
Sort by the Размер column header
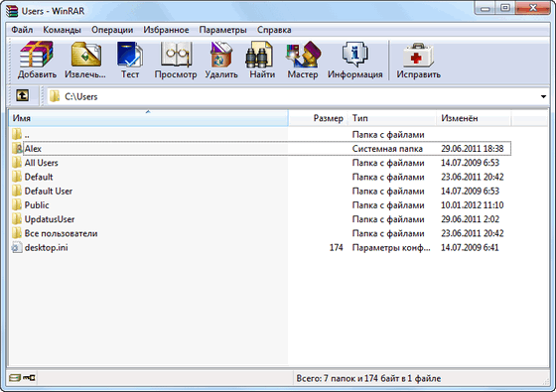pyautogui.click(x=318, y=118)
